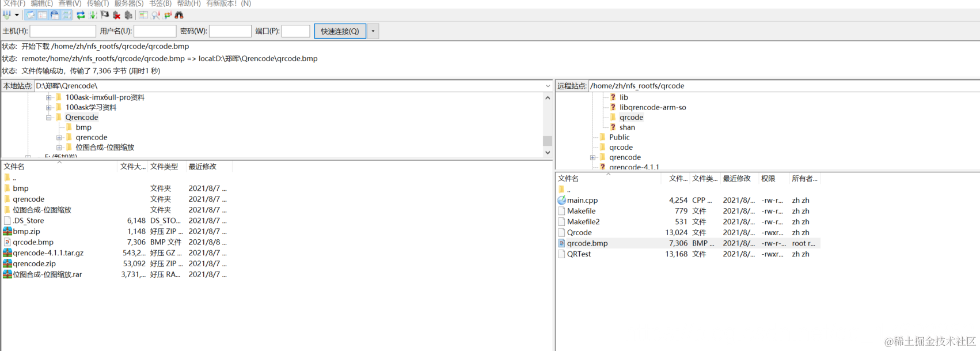Toggle processing of the transfer queue icon

pyautogui.click(x=93, y=15)
